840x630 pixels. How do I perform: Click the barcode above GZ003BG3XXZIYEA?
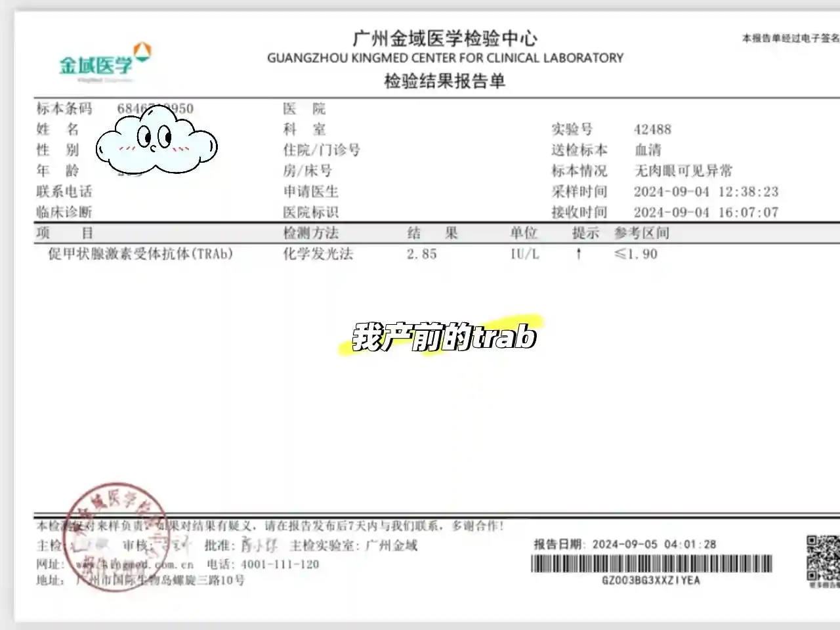click(x=651, y=564)
